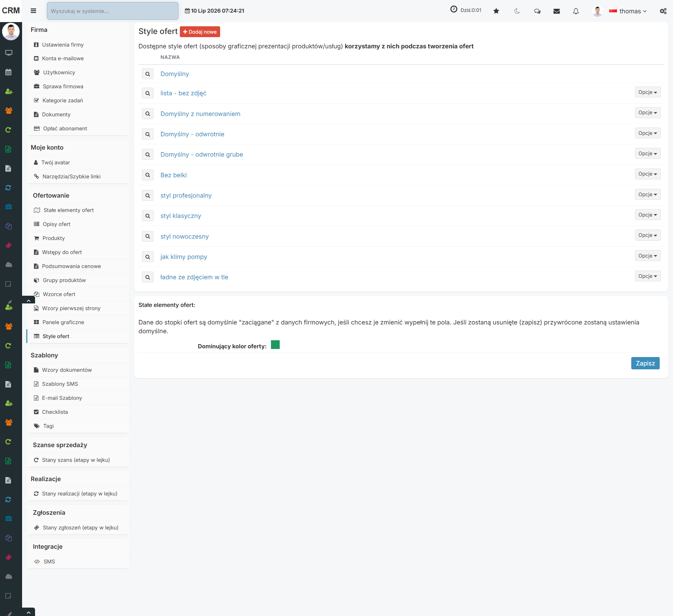Toggle the hamburger sidebar menu

coord(33,11)
